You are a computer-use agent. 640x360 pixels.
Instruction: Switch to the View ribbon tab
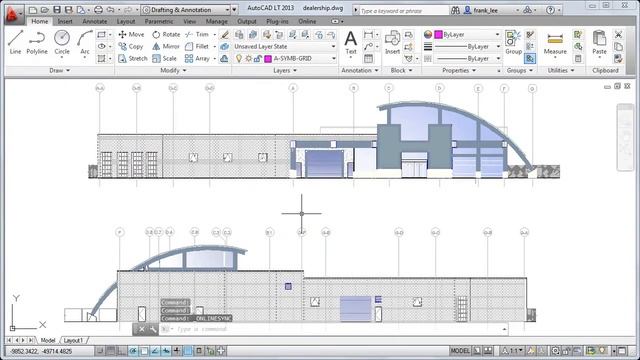(189, 21)
